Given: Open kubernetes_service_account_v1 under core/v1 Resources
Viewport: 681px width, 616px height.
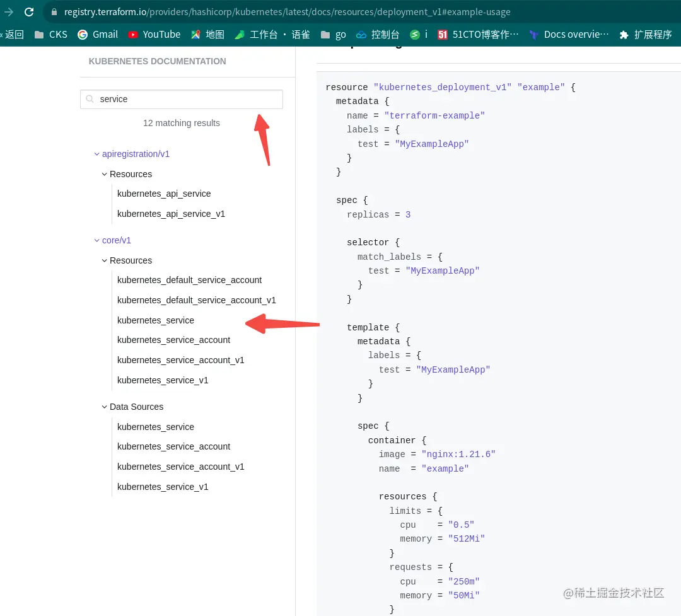Looking at the screenshot, I should (x=181, y=360).
